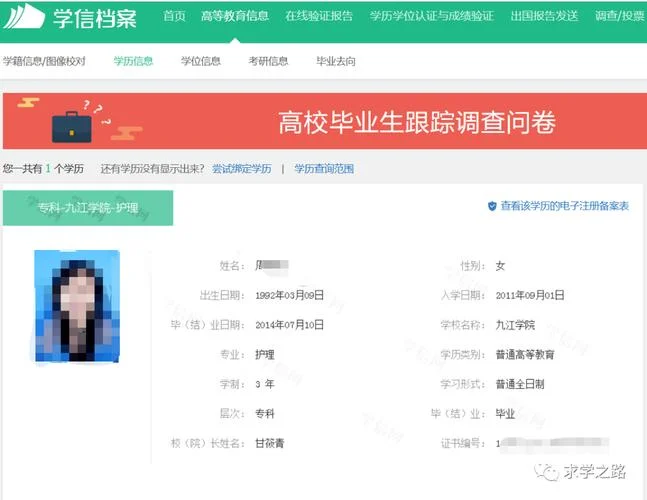This screenshot has width=647, height=500.
Task: Open the 高校毕业生跟踪调查问卷 banner
Action: pyautogui.click(x=325, y=121)
